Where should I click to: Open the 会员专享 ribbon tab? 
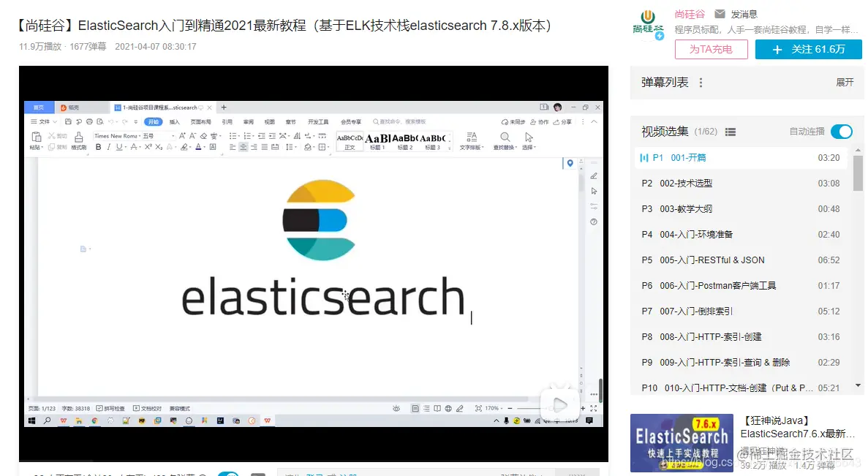(350, 122)
